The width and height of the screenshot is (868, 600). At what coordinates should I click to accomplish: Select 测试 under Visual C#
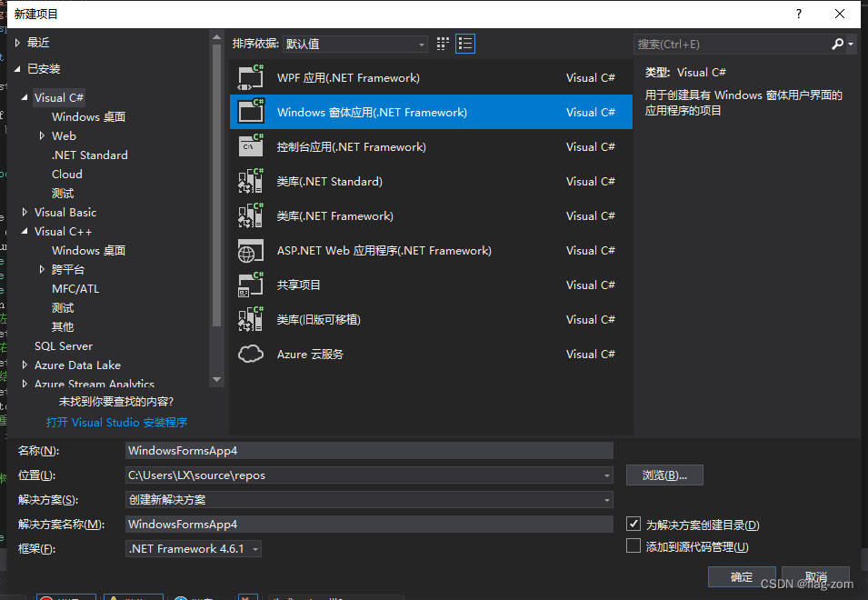63,193
